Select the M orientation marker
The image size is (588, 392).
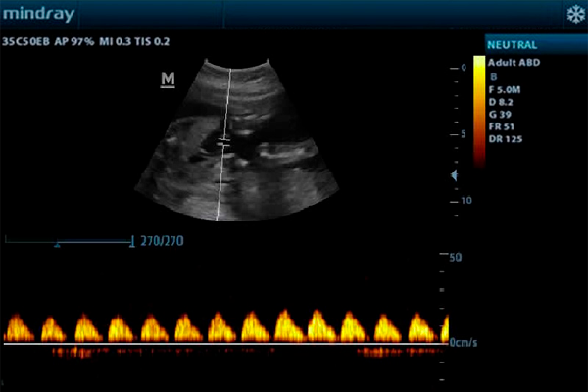click(x=167, y=79)
